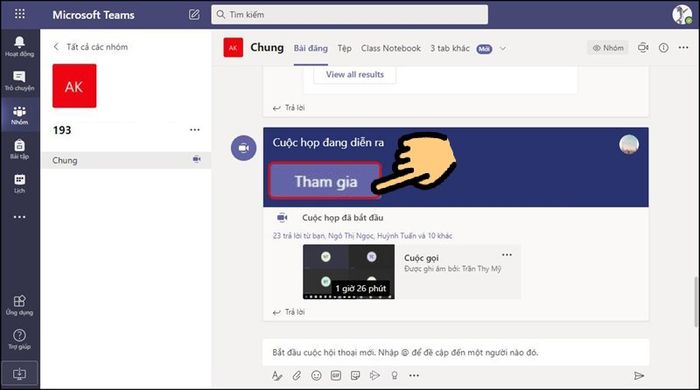Click the View all results button

coord(354,75)
